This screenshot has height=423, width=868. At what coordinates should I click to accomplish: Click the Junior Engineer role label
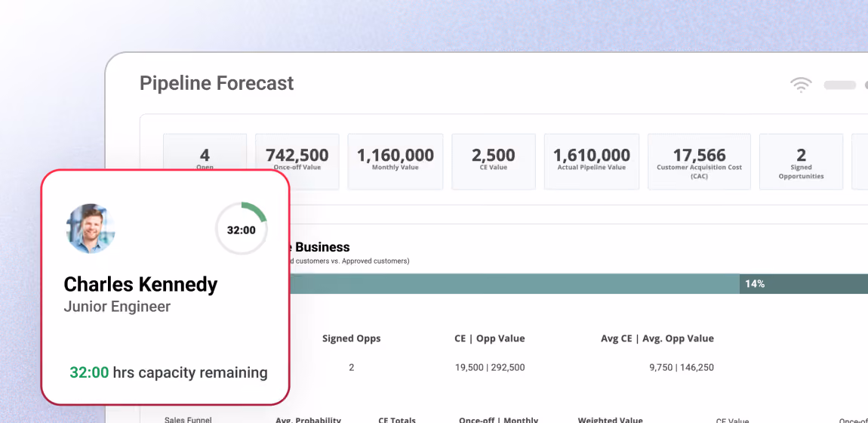117,307
